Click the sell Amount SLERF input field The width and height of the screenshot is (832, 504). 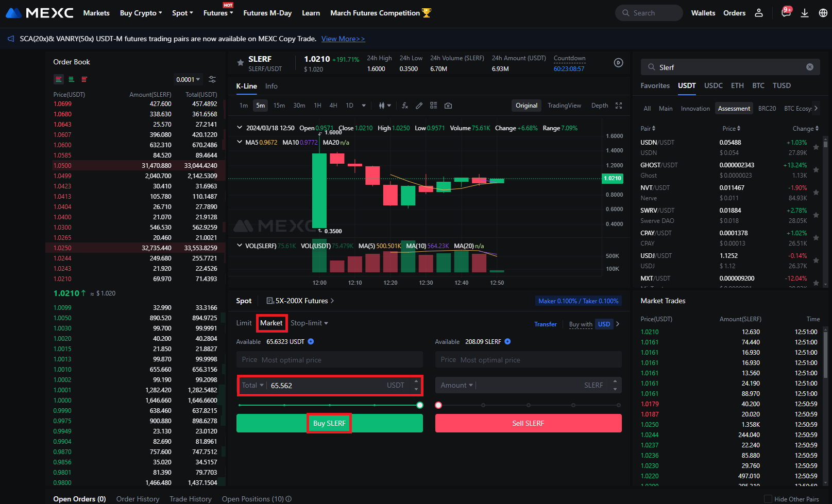coord(528,385)
